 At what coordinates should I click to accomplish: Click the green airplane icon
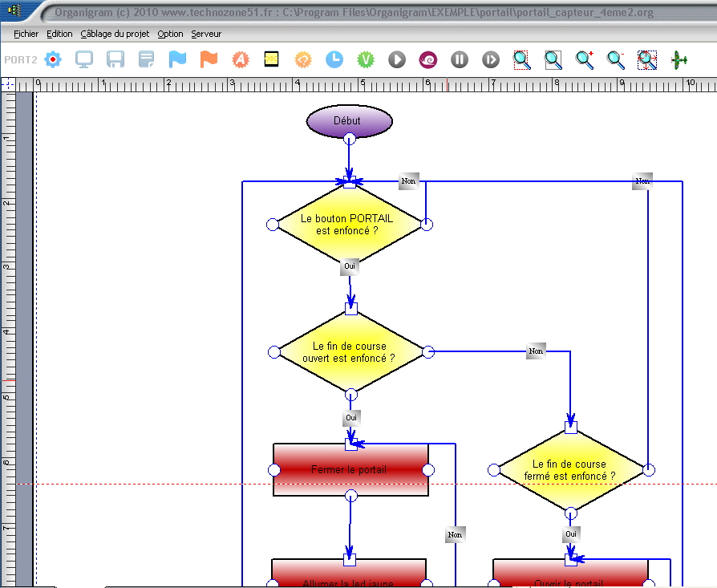point(679,59)
